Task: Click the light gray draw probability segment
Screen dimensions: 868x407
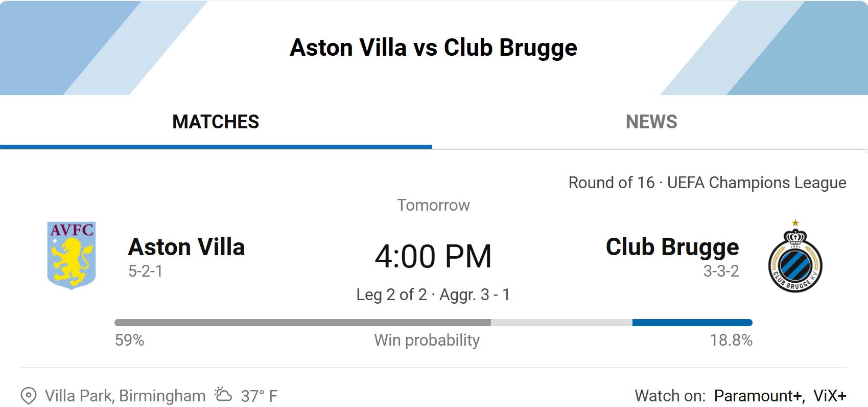Action: (561, 323)
